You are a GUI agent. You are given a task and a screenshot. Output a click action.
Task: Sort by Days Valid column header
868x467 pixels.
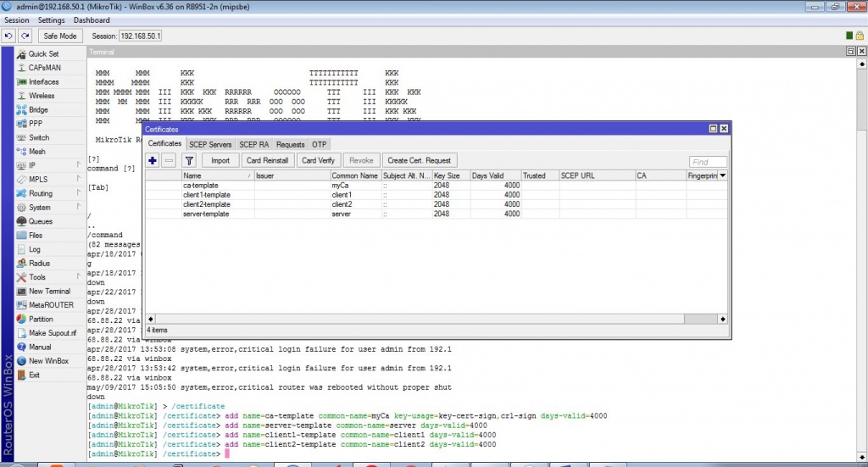click(x=495, y=175)
